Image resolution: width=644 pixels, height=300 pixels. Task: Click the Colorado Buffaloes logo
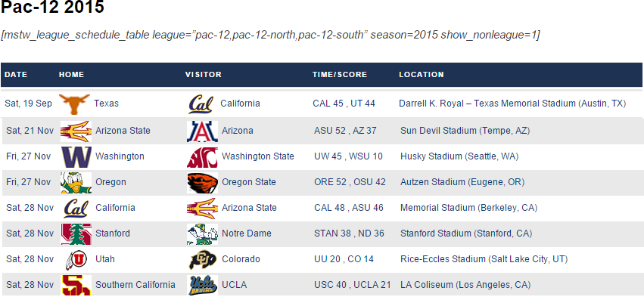pos(203,260)
